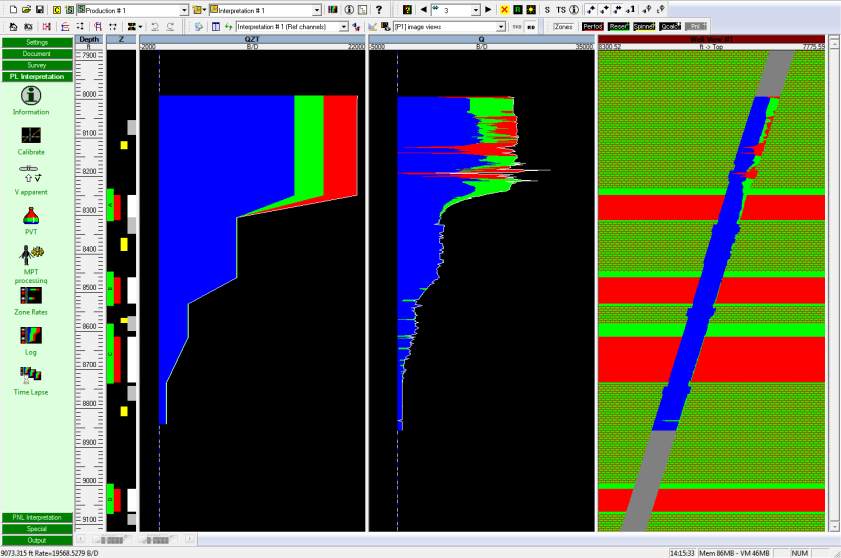Expand the dropdown arrow in second toolbar

(140, 26)
